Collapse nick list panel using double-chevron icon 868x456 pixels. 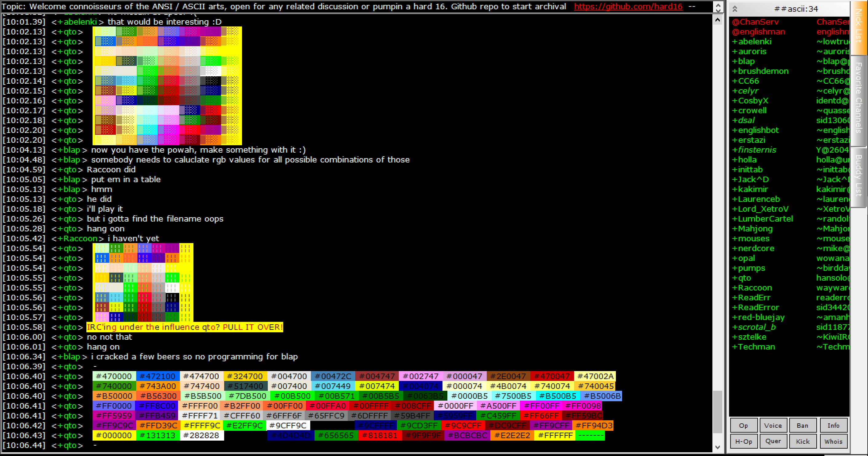pyautogui.click(x=735, y=9)
